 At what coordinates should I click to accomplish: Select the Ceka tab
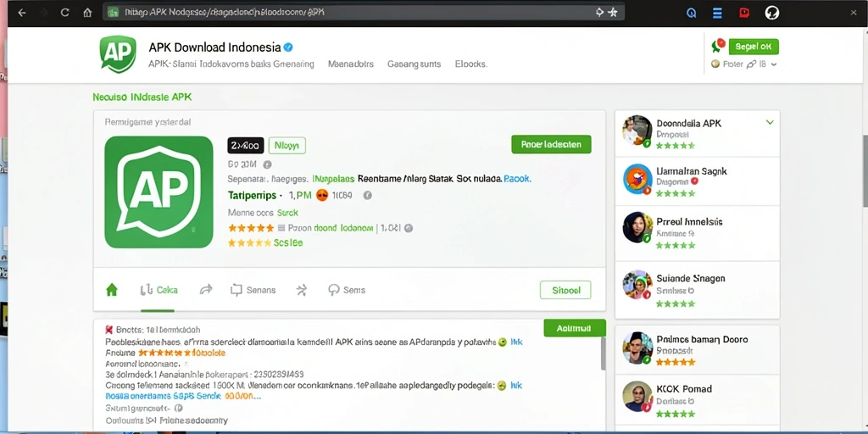pos(159,290)
